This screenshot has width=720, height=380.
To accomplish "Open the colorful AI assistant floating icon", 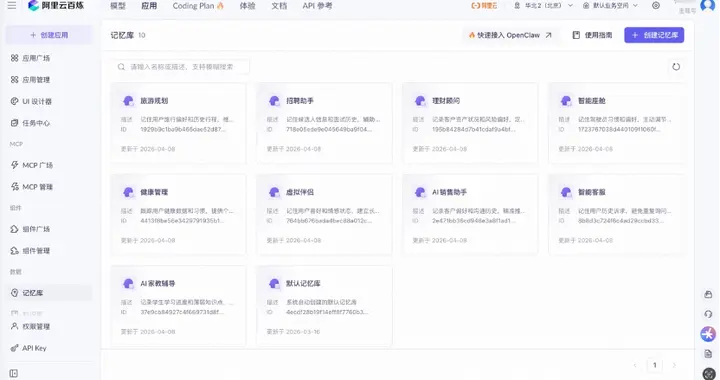I will 708,334.
